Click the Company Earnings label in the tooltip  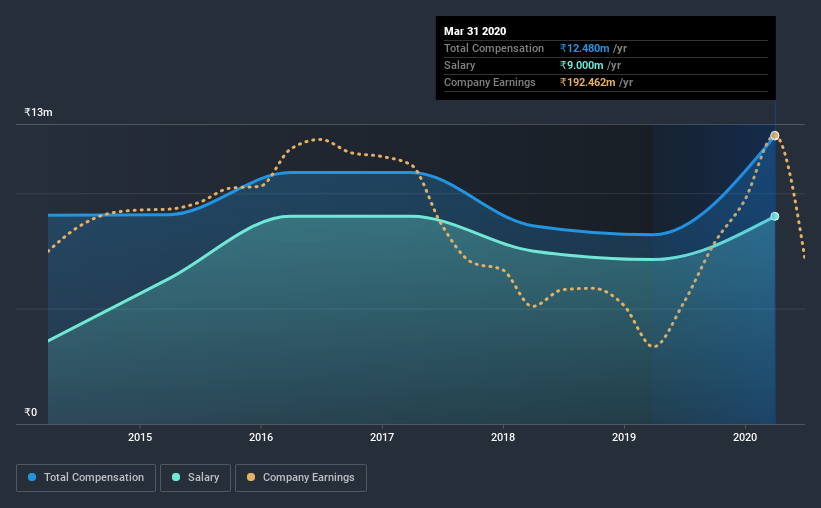[490, 82]
